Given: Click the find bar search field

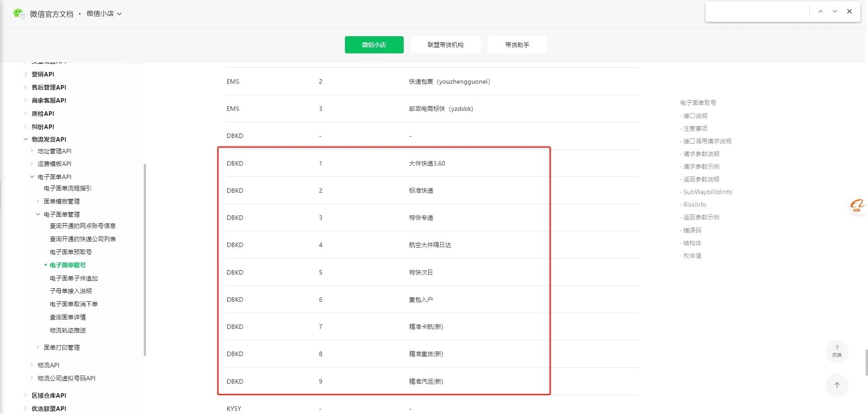Looking at the screenshot, I should coord(757,11).
